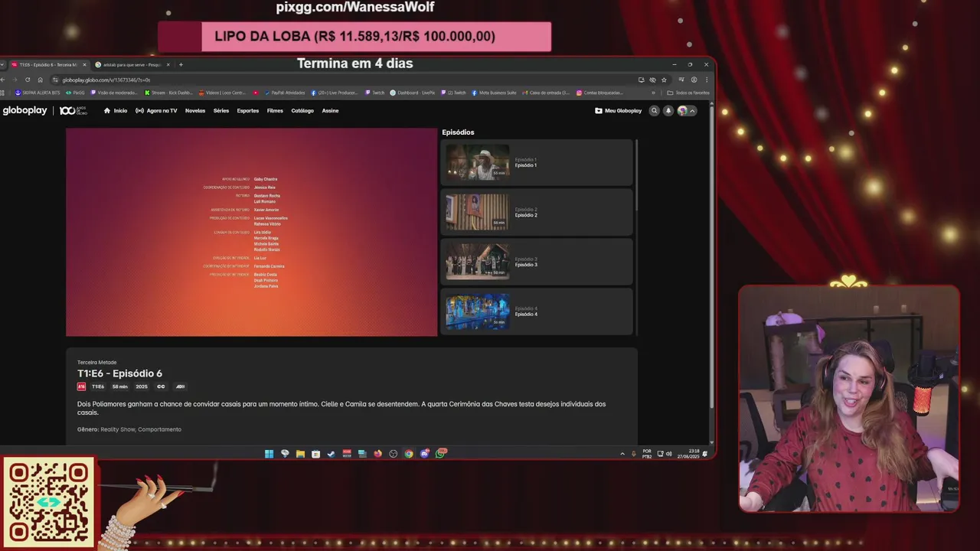Open the Dashboard - LivePix bookmark
980x551 pixels.
tap(412, 93)
